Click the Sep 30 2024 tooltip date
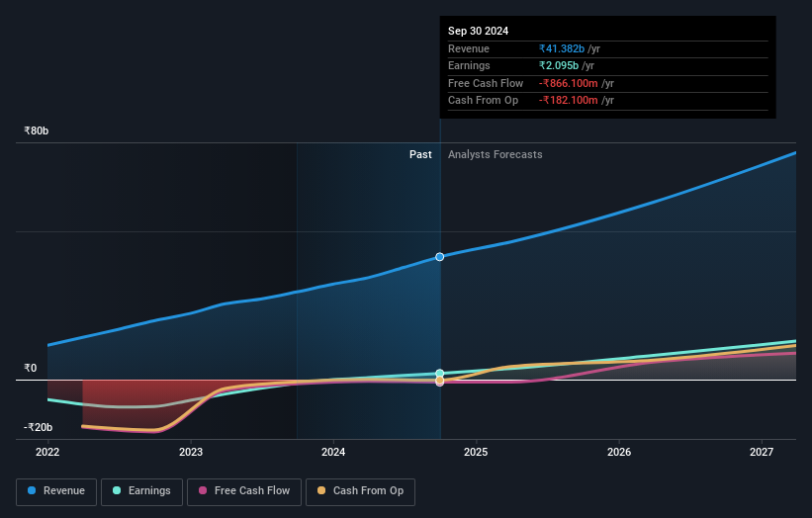 pyautogui.click(x=478, y=31)
